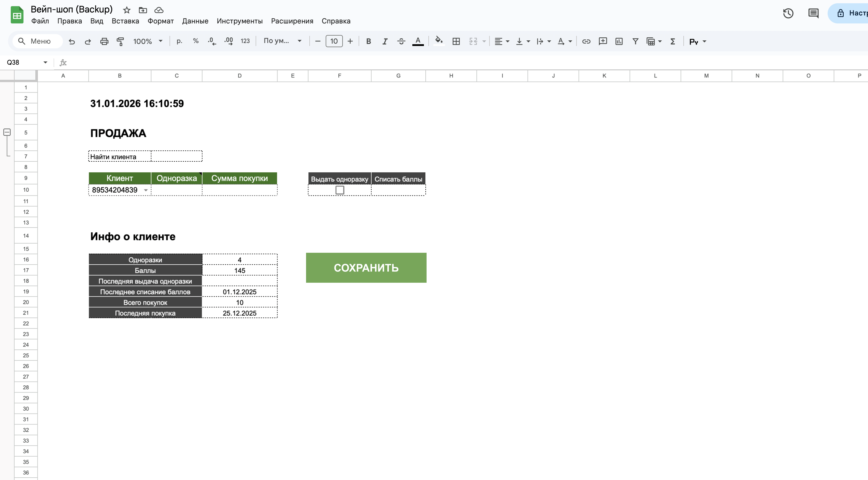Open client phone number dropdown
Screen dimensions: 868x480
click(146, 191)
